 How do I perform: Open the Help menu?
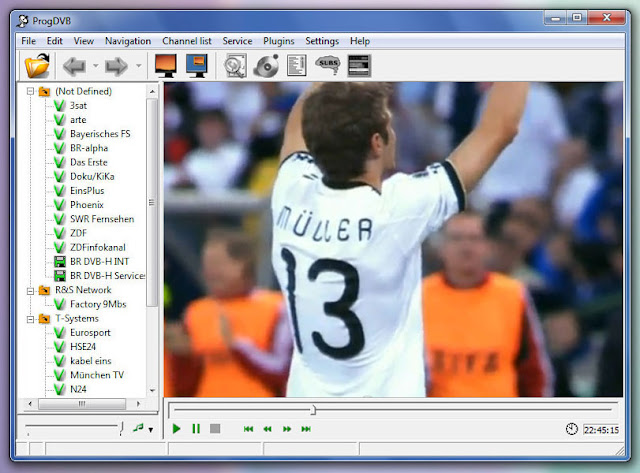point(360,41)
